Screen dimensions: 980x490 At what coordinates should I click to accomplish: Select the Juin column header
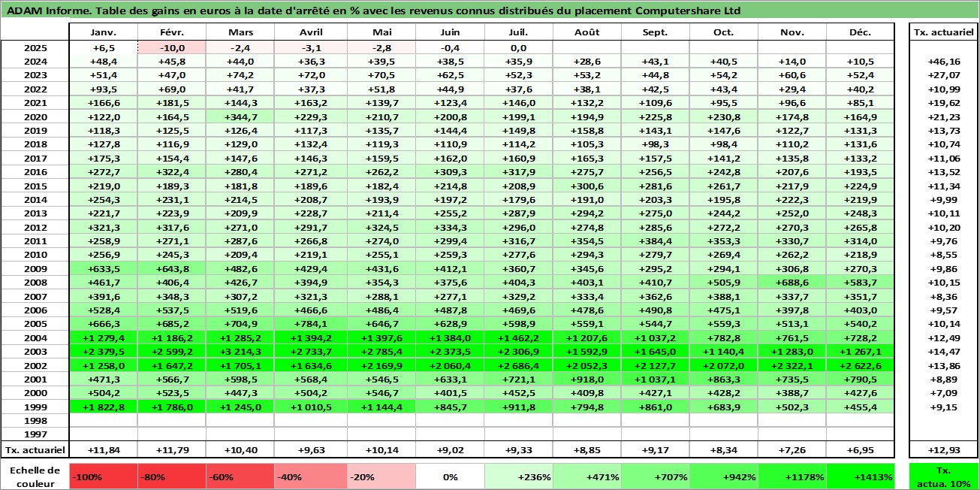click(451, 32)
